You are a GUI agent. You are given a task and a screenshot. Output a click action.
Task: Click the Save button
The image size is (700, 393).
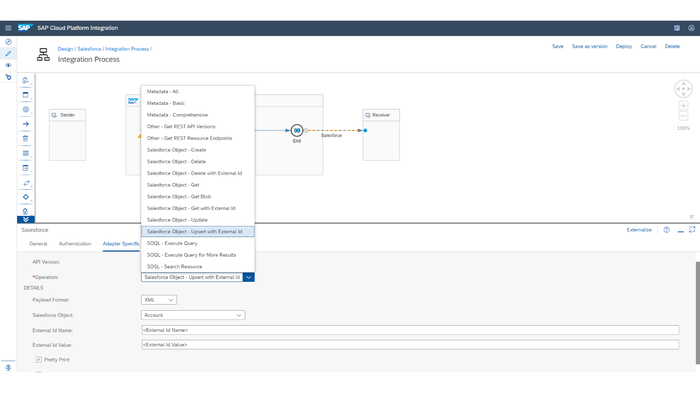pyautogui.click(x=558, y=46)
